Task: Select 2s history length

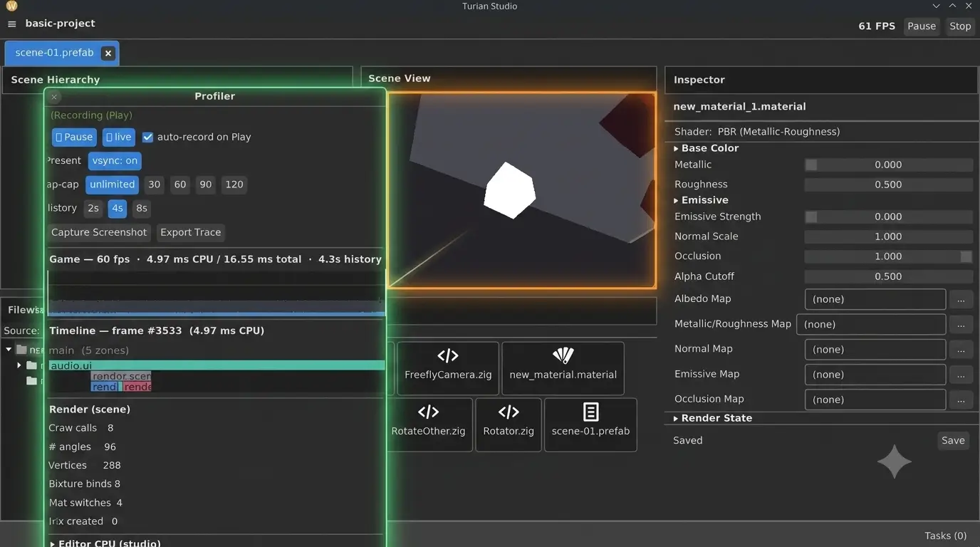Action: click(93, 209)
